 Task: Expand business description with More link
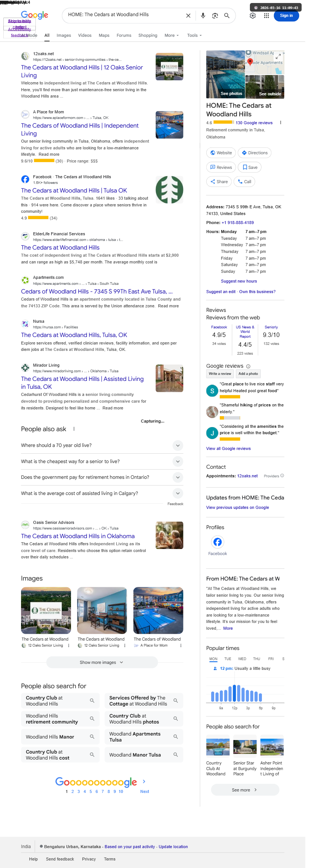pos(228,628)
